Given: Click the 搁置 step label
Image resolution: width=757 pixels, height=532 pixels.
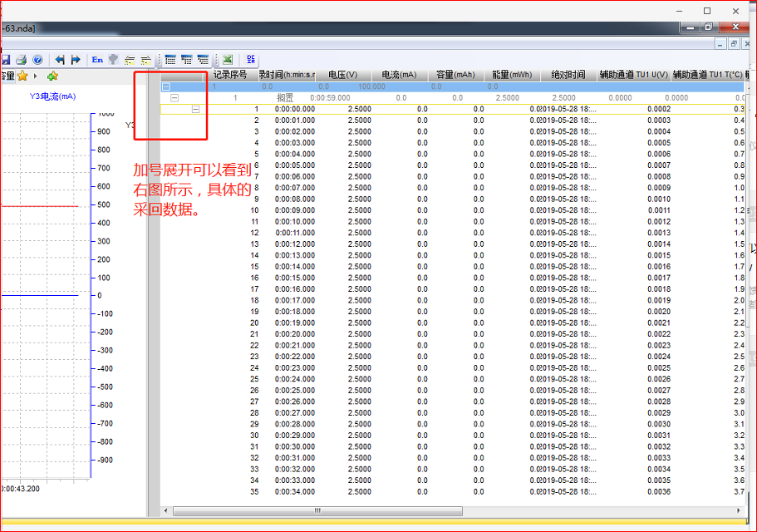Looking at the screenshot, I should point(285,97).
